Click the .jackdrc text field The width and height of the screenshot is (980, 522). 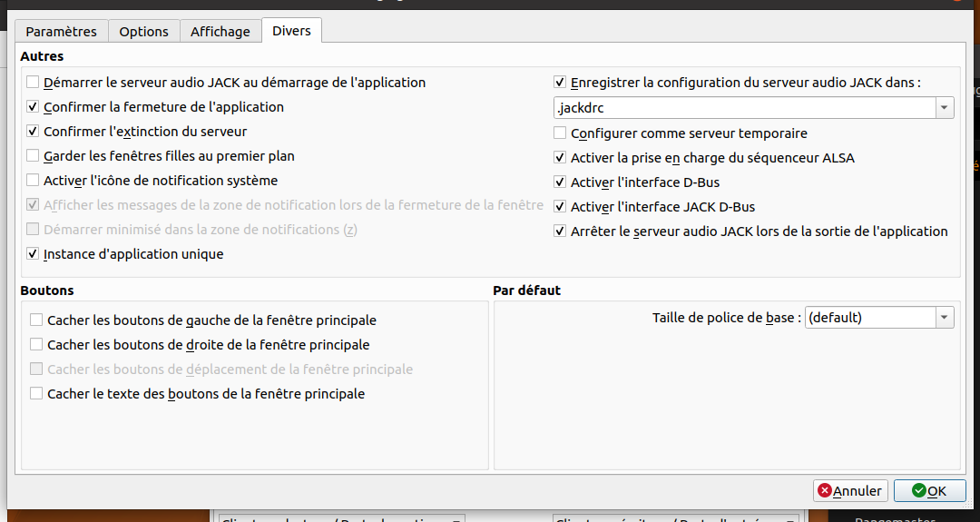pos(744,108)
